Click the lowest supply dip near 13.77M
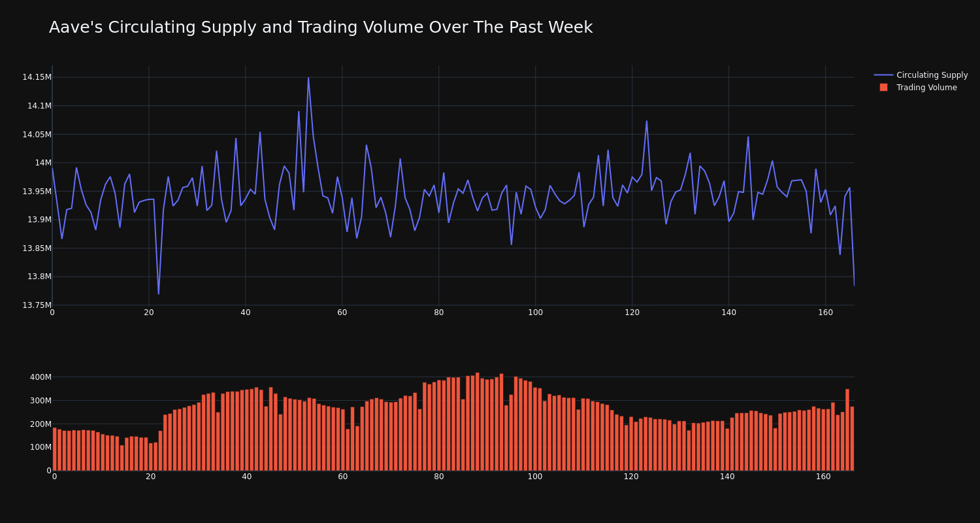Viewport: 980px width, 523px height. [x=158, y=294]
